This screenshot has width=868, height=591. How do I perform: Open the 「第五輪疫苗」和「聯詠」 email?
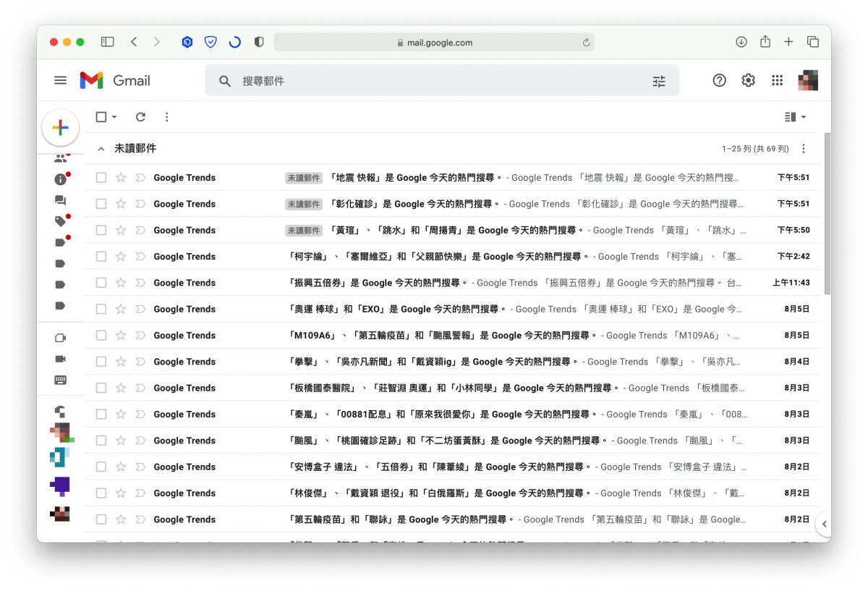pyautogui.click(x=452, y=519)
